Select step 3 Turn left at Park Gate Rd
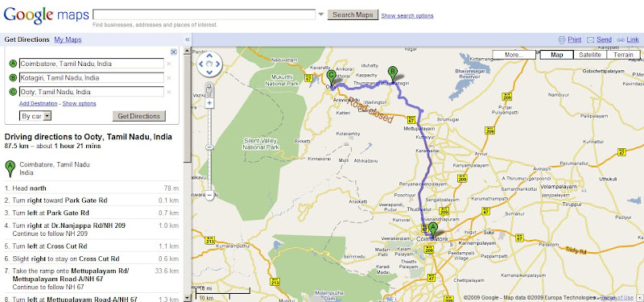The width and height of the screenshot is (644, 302). [x=92, y=213]
